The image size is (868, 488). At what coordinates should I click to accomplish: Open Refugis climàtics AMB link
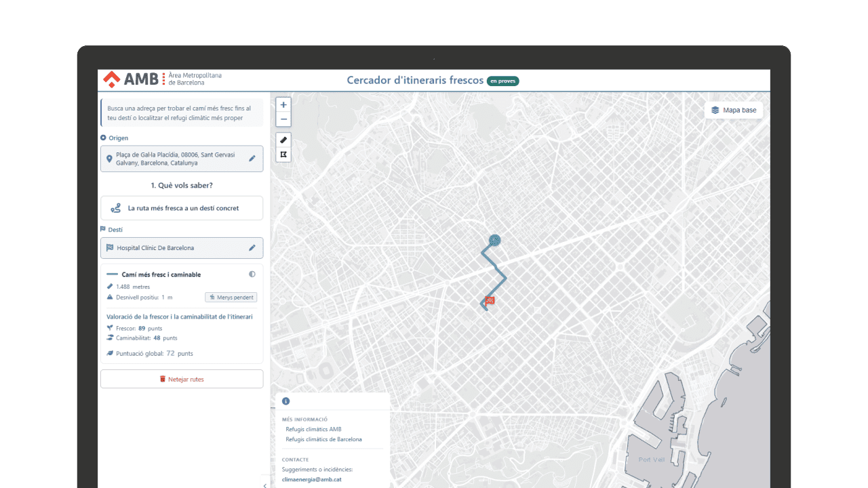coord(313,429)
